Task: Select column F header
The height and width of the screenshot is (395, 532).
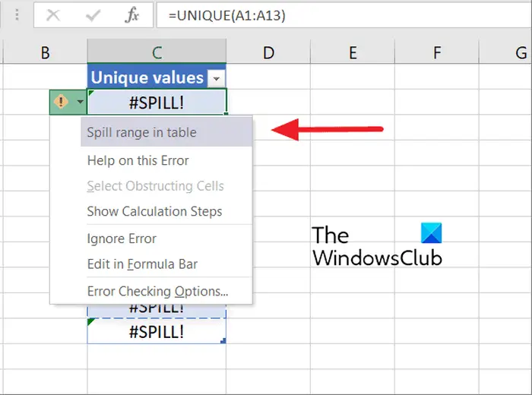Action: [x=437, y=52]
